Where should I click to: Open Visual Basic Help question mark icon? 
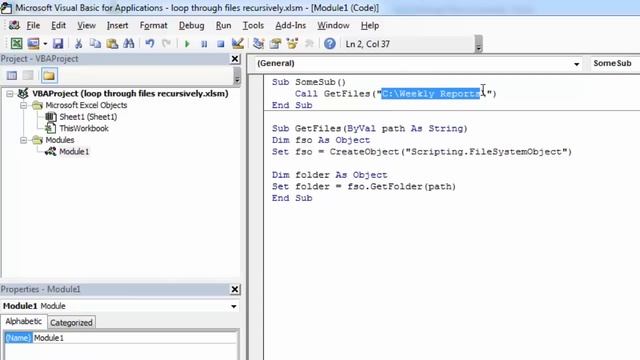pyautogui.click(x=330, y=44)
